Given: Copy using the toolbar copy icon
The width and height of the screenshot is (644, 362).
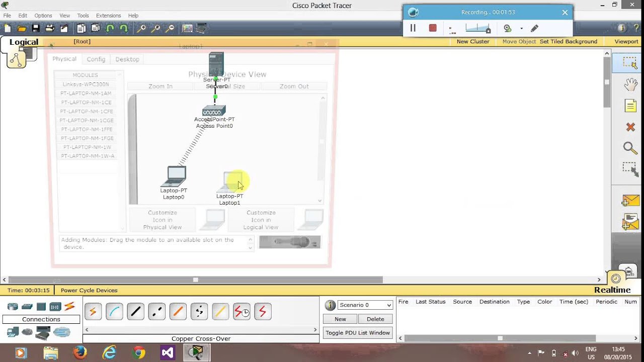Looking at the screenshot, I should (81, 28).
